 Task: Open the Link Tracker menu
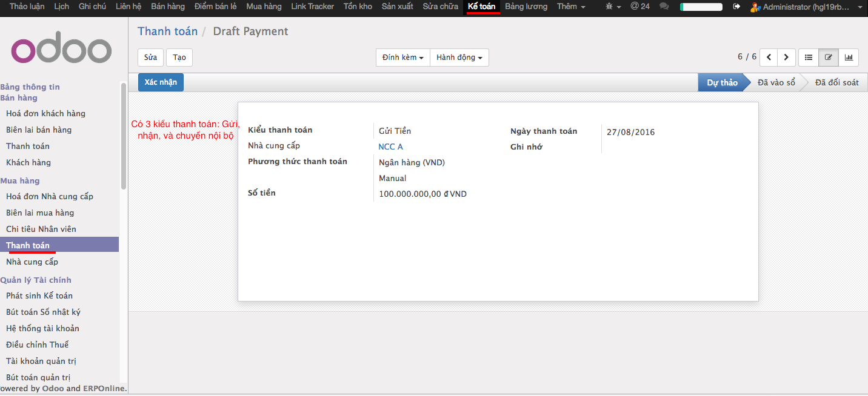click(x=313, y=7)
